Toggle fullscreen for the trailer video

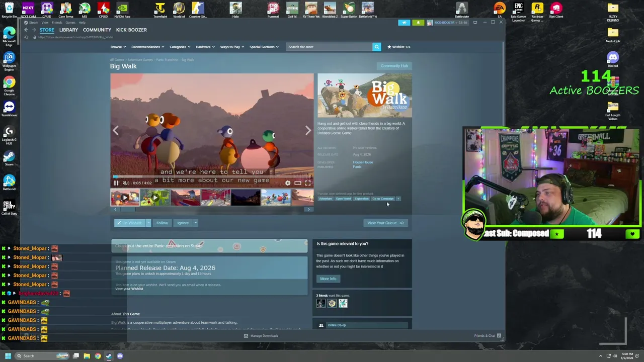(x=308, y=183)
